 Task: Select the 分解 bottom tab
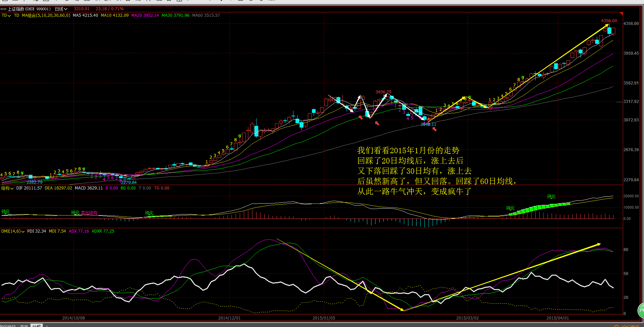pyautogui.click(x=36, y=326)
